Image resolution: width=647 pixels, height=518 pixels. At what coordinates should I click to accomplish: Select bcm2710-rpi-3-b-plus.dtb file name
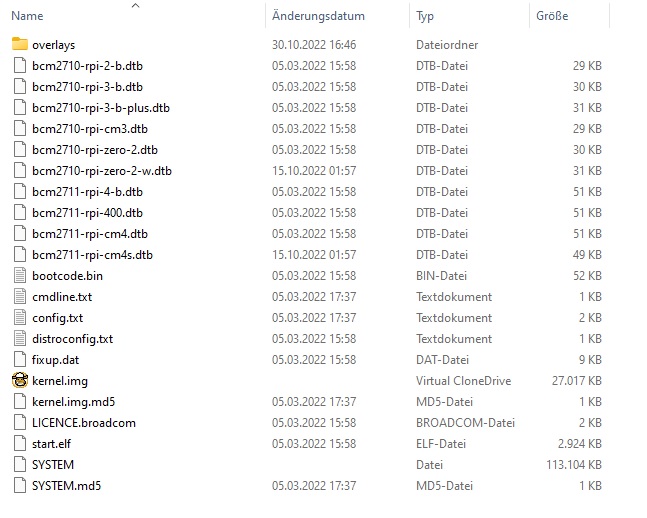click(x=101, y=108)
